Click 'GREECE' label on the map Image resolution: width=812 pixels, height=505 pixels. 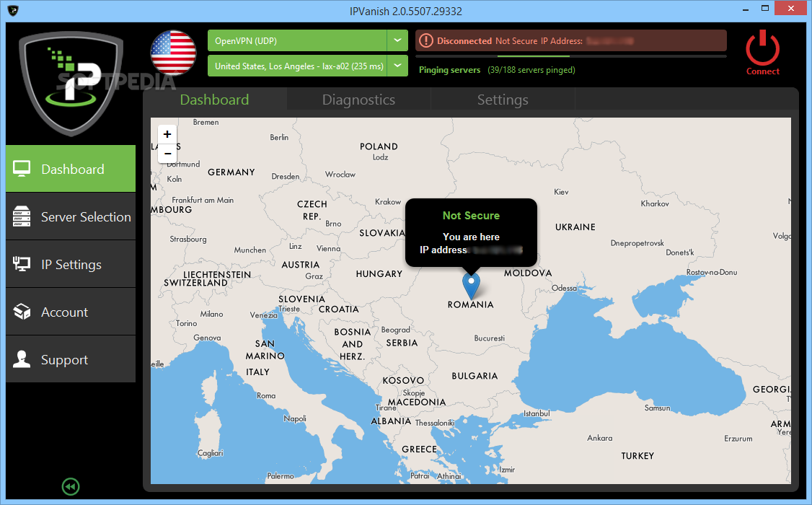click(x=419, y=449)
